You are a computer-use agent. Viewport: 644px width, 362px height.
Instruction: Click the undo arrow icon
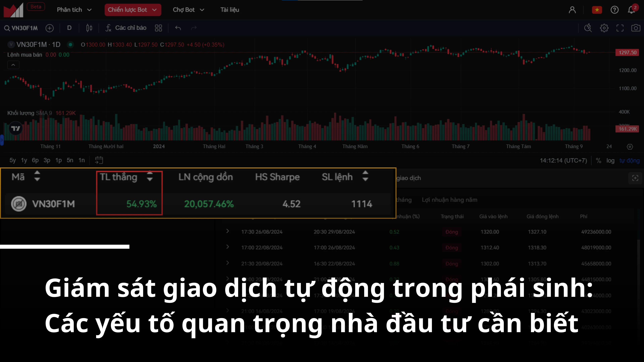pos(177,28)
